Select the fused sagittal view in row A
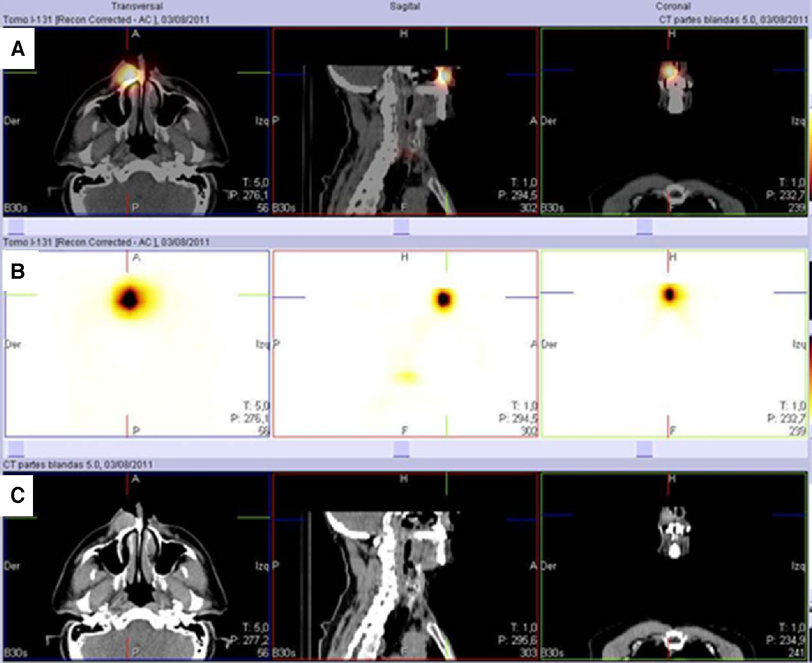Screen dimensions: 812x663 pyautogui.click(x=405, y=122)
